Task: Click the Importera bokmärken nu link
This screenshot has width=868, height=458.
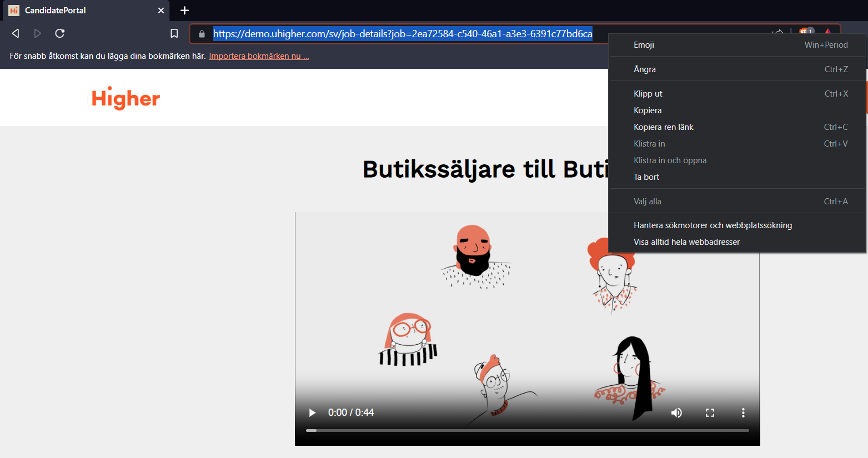Action: pos(259,56)
